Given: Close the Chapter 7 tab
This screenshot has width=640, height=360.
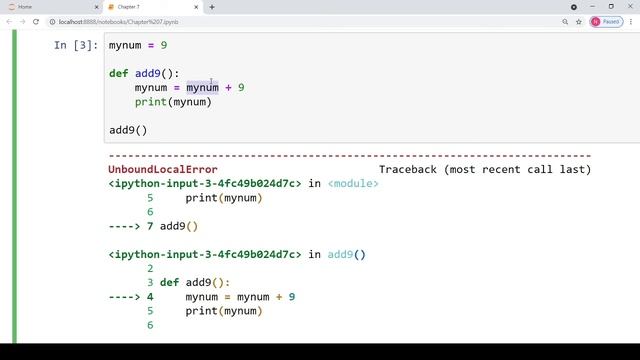Looking at the screenshot, I should click(x=196, y=7).
